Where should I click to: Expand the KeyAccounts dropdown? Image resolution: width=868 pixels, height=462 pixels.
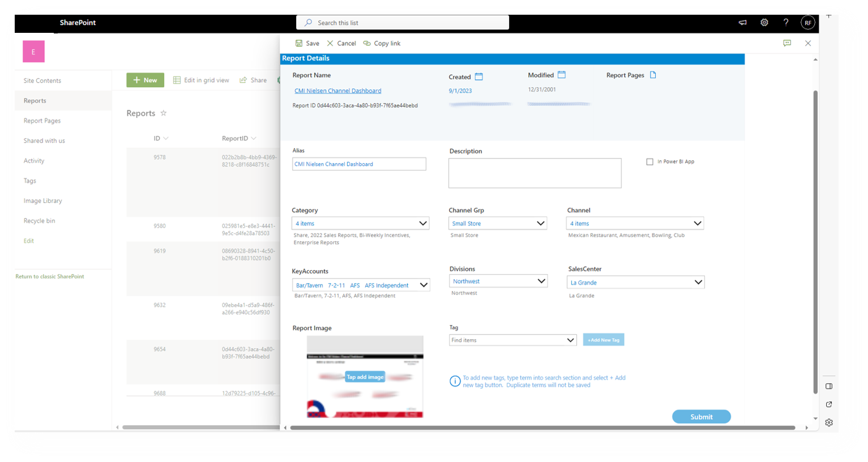tap(424, 285)
